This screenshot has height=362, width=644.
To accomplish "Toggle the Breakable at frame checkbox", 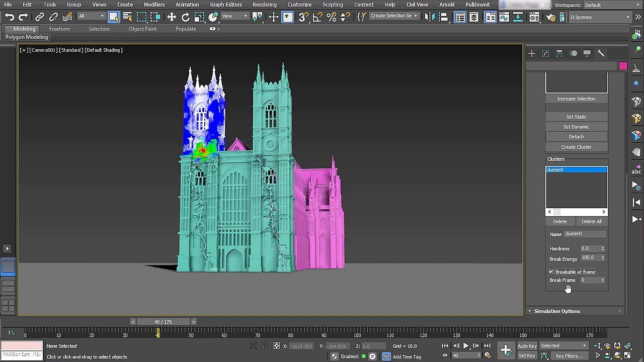I will point(551,272).
